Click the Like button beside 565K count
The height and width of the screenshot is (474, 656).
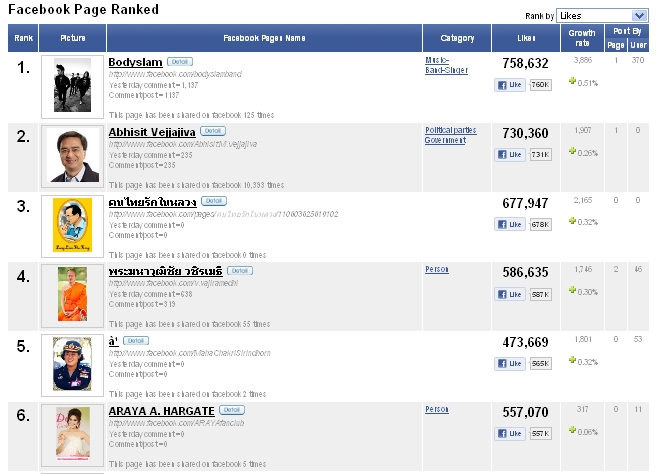[510, 364]
